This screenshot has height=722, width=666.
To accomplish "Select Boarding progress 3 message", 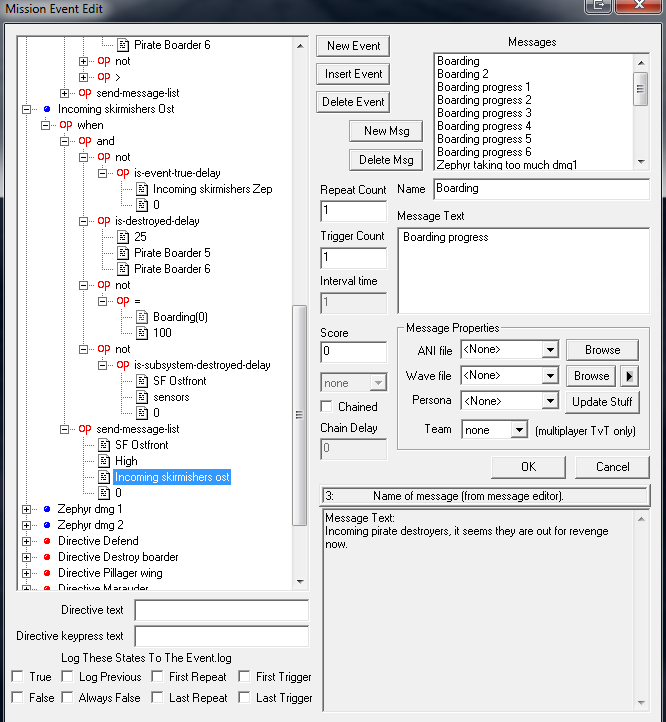I will coord(484,113).
